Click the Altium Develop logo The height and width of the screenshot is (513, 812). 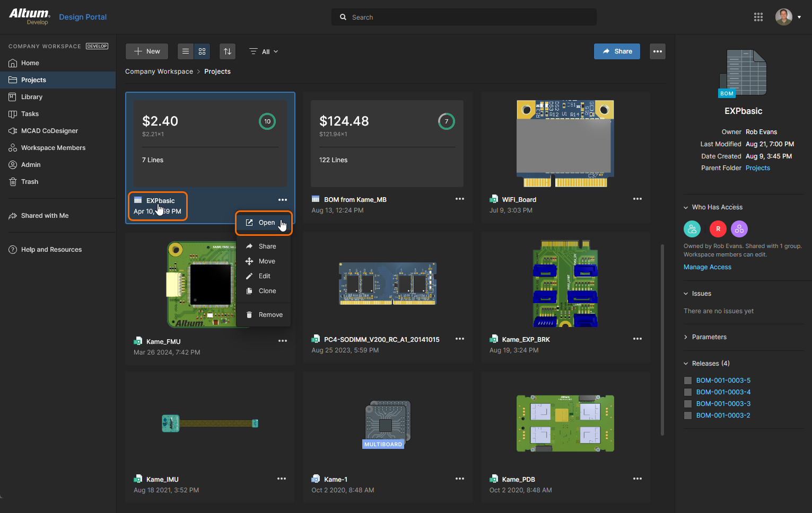[30, 16]
